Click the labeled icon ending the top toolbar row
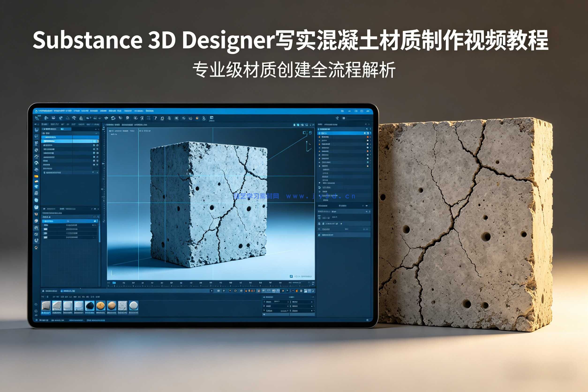The height and width of the screenshot is (392, 588). click(x=211, y=118)
